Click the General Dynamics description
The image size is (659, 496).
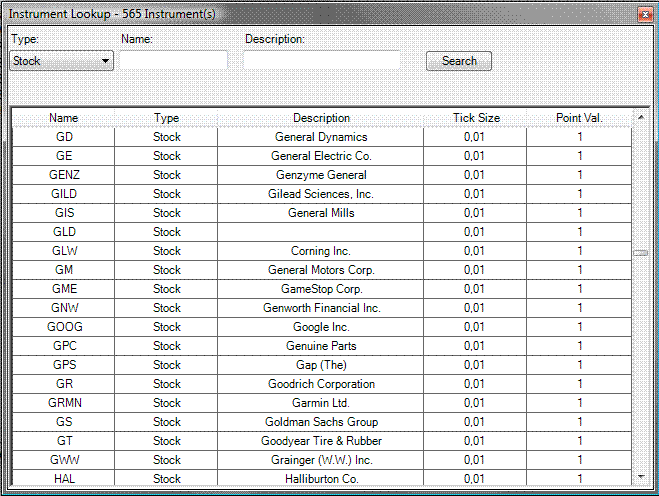[x=321, y=137]
